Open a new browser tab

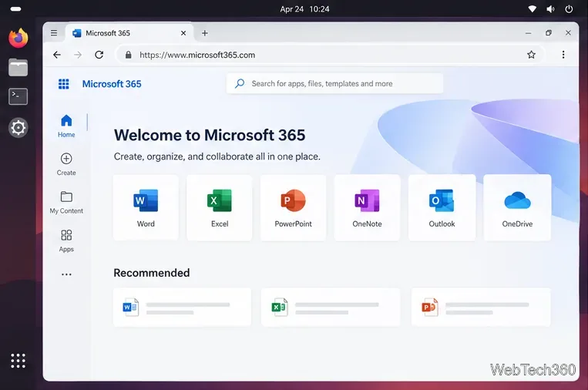pos(205,33)
